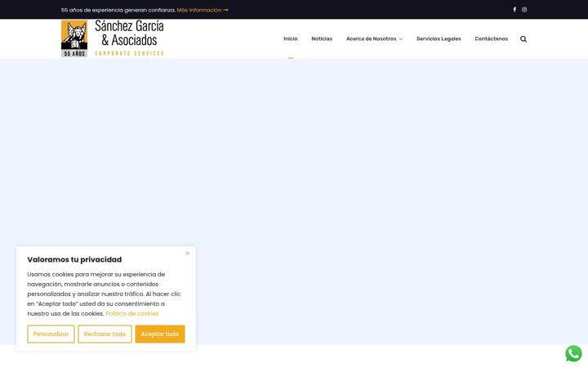Choose Personalizar cookie settings

coord(51,334)
